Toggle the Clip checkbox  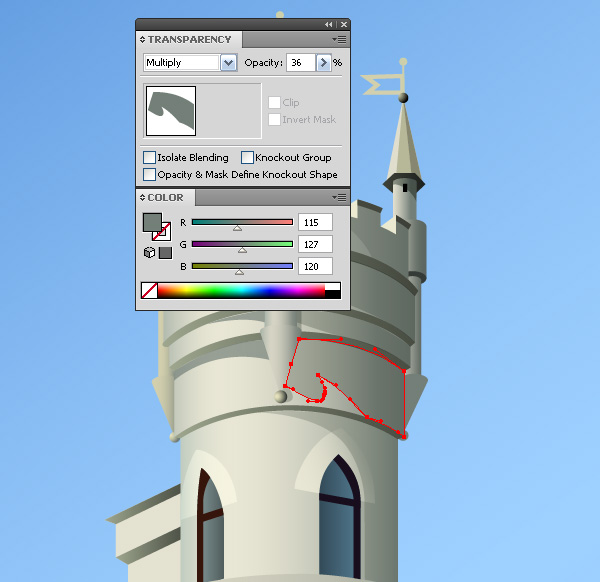[x=274, y=103]
